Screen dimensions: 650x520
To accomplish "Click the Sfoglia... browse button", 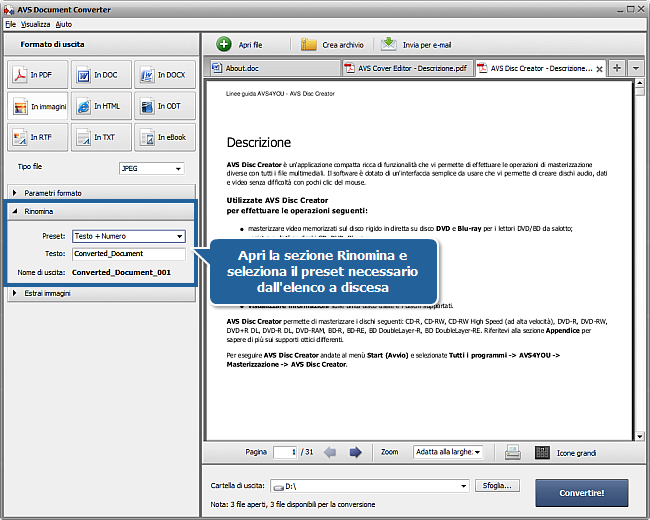I will pos(497,486).
